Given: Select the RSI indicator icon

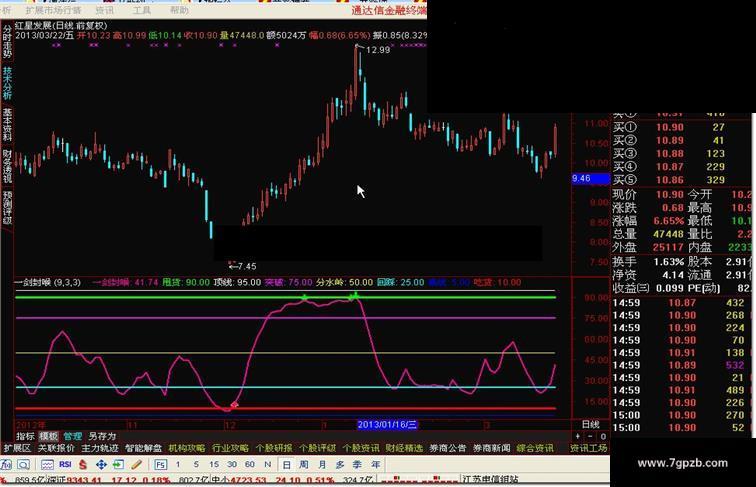Looking at the screenshot, I should pyautogui.click(x=65, y=464).
